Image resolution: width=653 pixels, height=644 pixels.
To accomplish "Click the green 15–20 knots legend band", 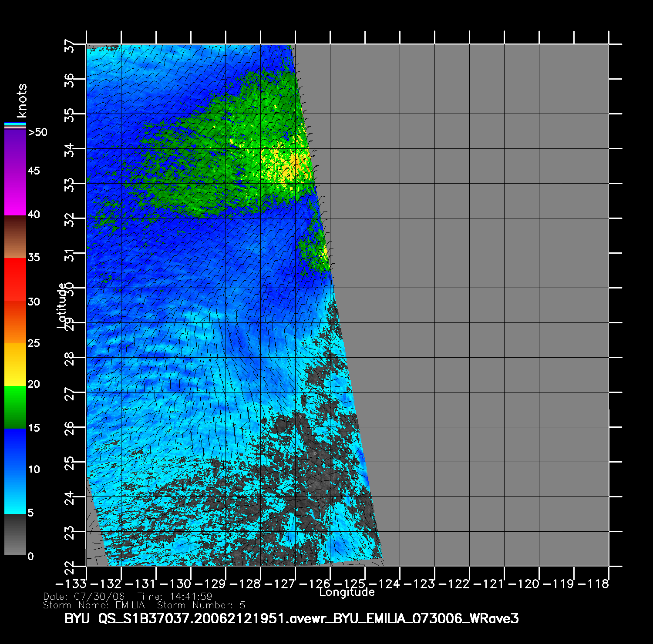I will (15, 406).
